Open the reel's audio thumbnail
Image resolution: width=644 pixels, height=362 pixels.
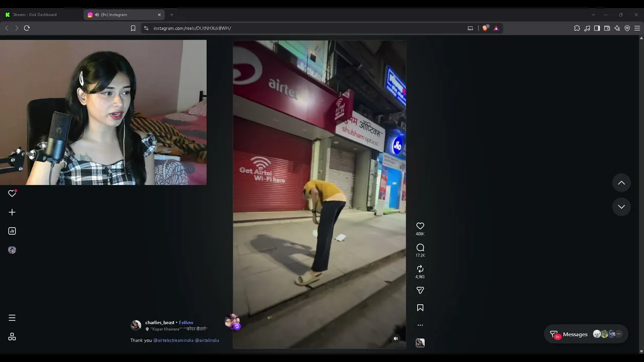[x=420, y=343]
